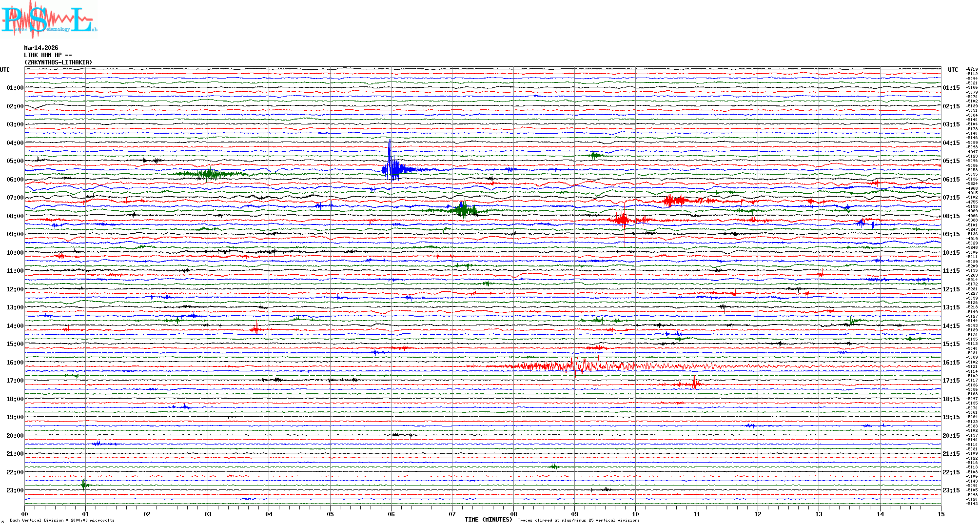Click the large blue seismic burst near minute 06
The image size is (980, 527).
point(392,169)
